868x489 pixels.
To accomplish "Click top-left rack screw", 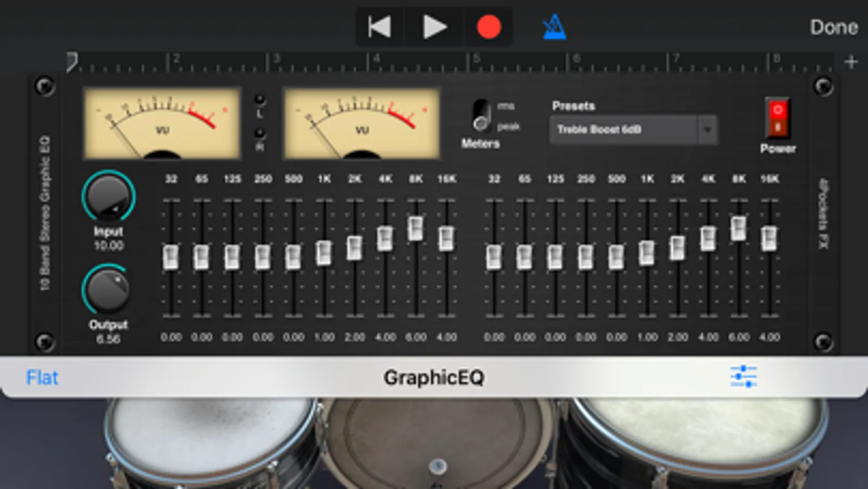I will coord(44,86).
